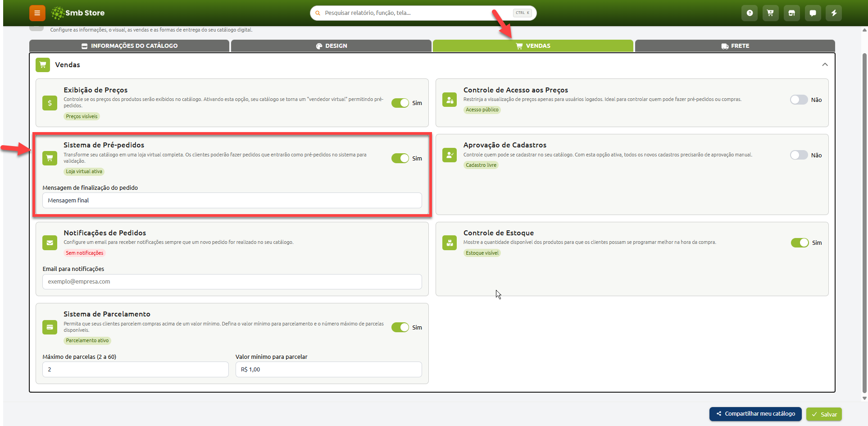Click the Notificações de Pedidos heading
868x426 pixels.
click(105, 233)
